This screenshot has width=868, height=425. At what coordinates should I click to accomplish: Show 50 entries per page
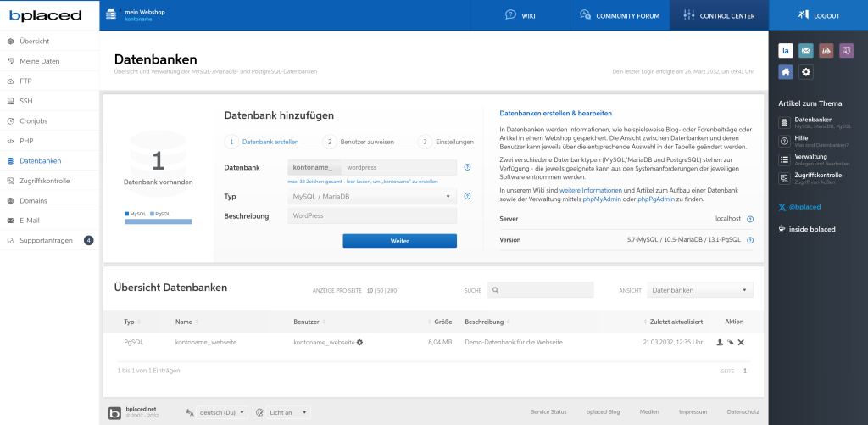[381, 290]
